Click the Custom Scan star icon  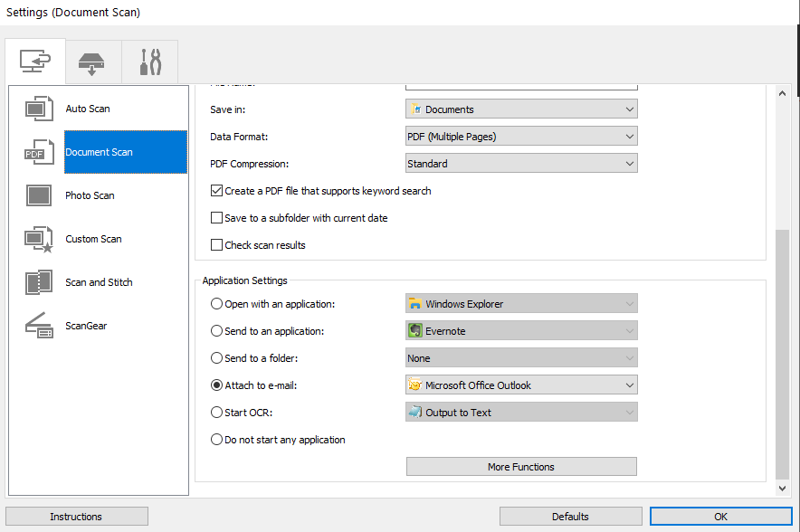coord(39,239)
